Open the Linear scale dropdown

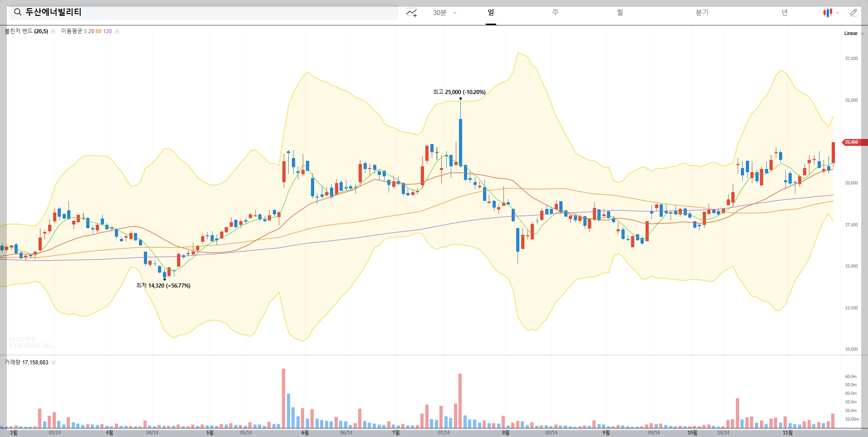854,33
